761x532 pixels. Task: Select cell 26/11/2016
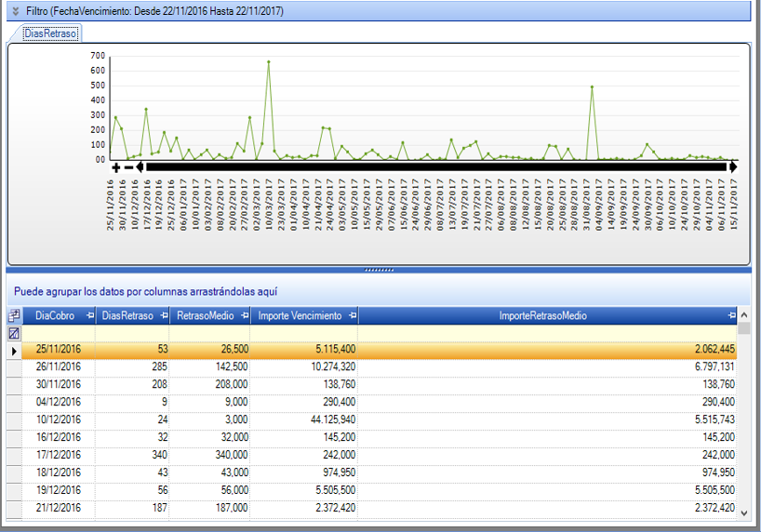(59, 367)
